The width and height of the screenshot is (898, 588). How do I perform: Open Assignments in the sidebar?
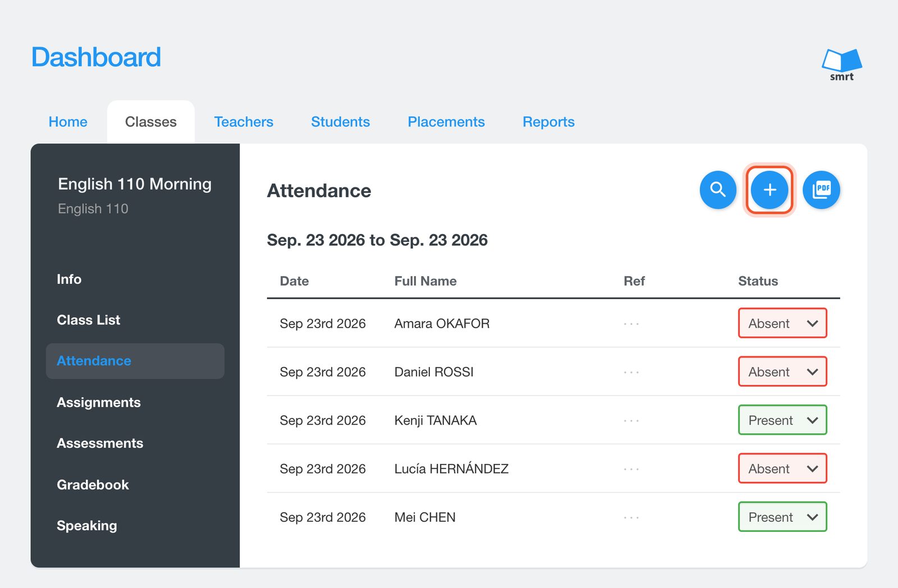click(99, 402)
